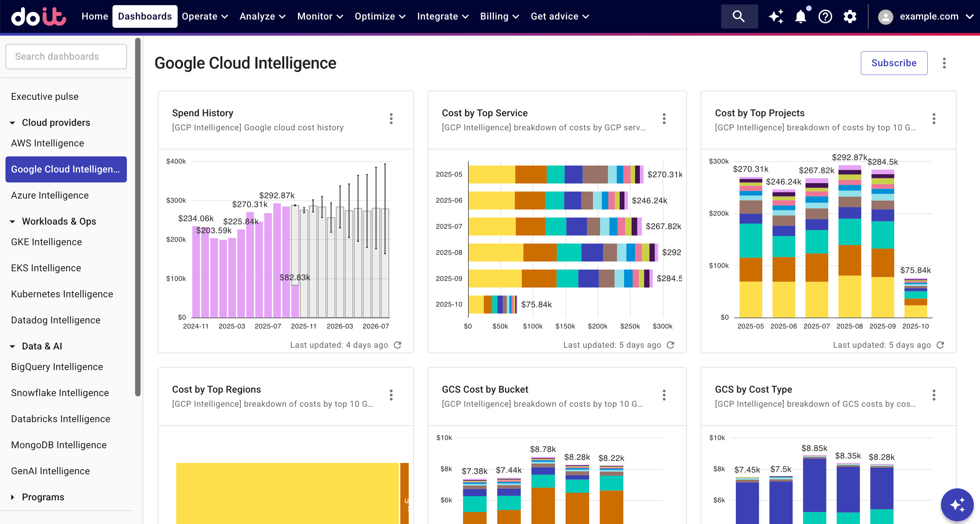This screenshot has height=524, width=980.
Task: View notifications via the bell icon
Action: point(800,16)
